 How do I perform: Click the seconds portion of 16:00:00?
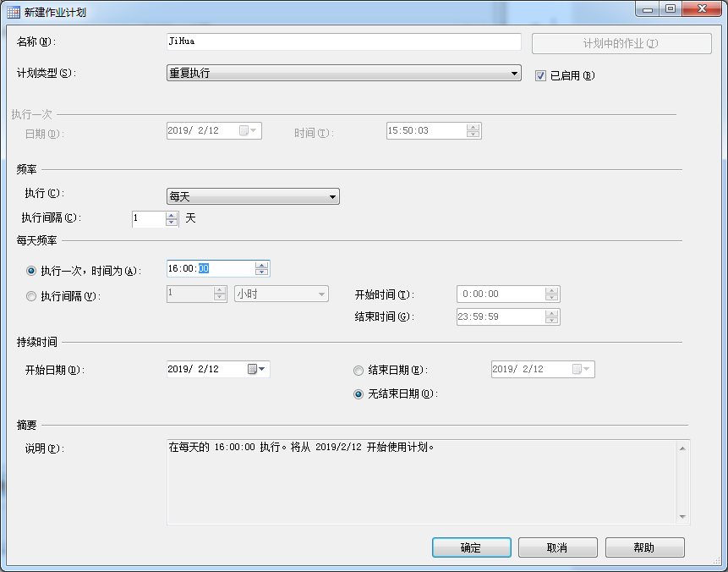[x=204, y=268]
